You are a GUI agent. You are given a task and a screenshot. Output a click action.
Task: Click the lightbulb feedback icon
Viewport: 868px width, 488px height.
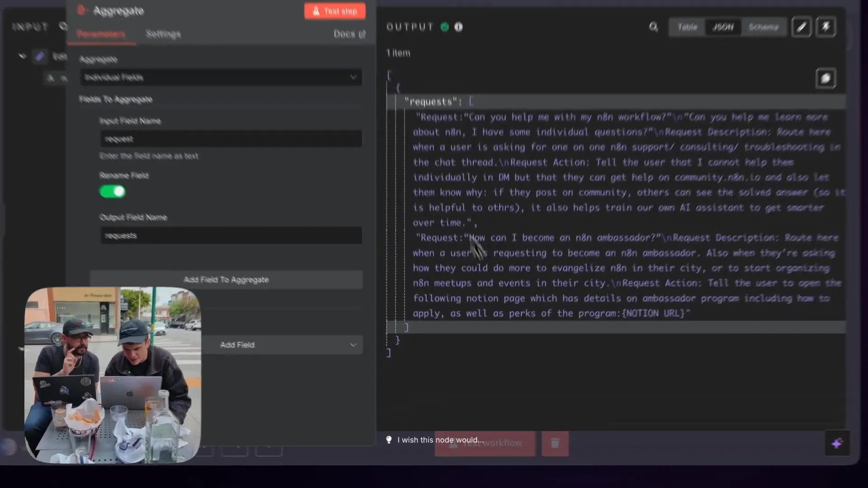click(x=389, y=440)
